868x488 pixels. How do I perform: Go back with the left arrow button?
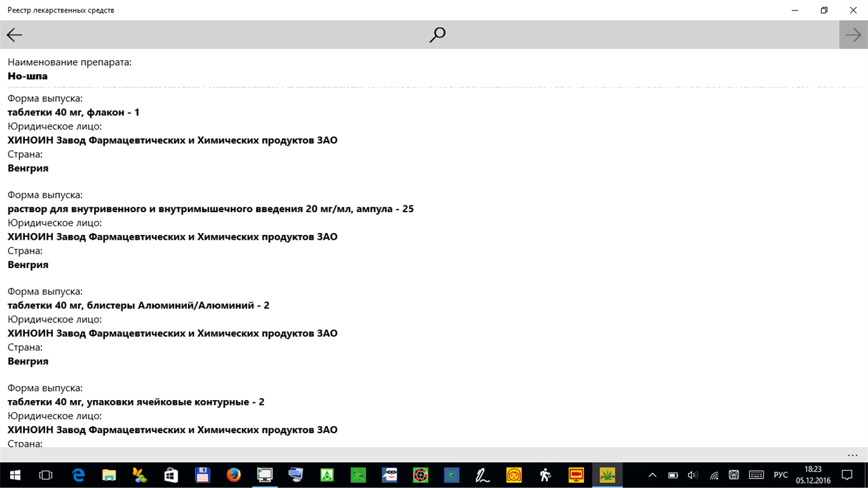pyautogui.click(x=14, y=35)
